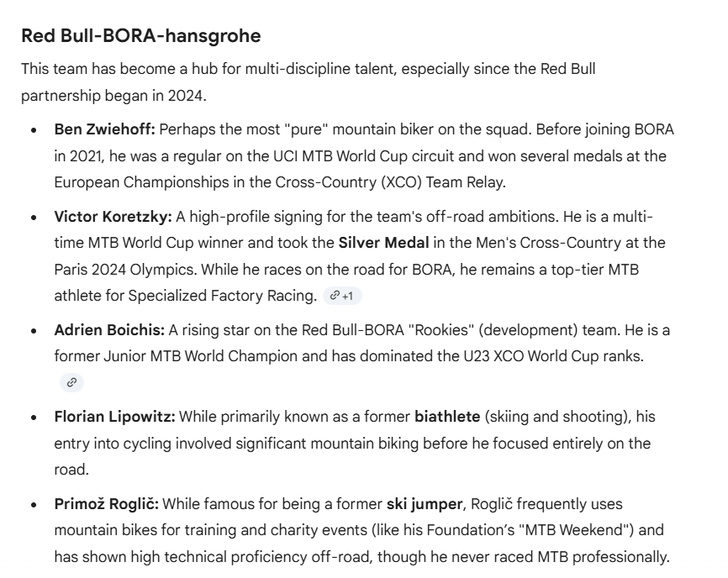This screenshot has height=578, width=728.
Task: Open the source link chip showing +1
Action: click(x=342, y=296)
